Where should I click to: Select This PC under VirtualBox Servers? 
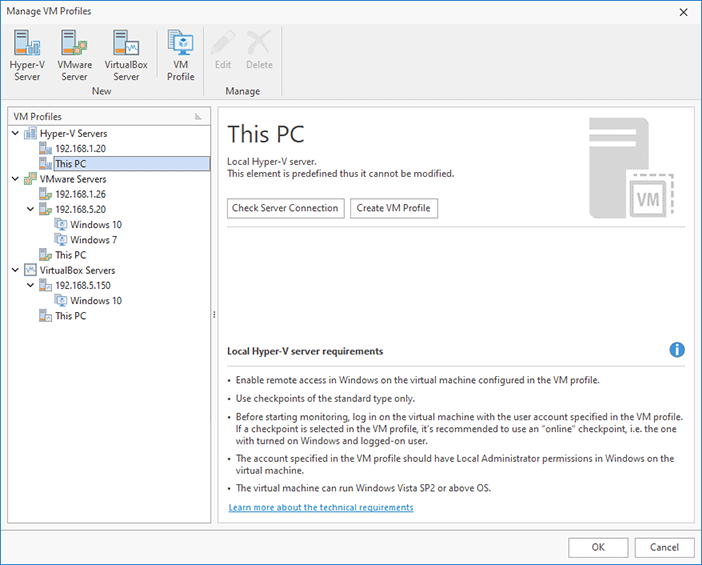pyautogui.click(x=70, y=316)
